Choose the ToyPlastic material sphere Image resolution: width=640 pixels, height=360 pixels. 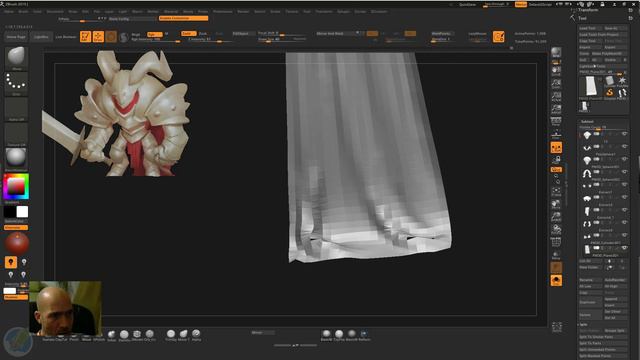339,335
